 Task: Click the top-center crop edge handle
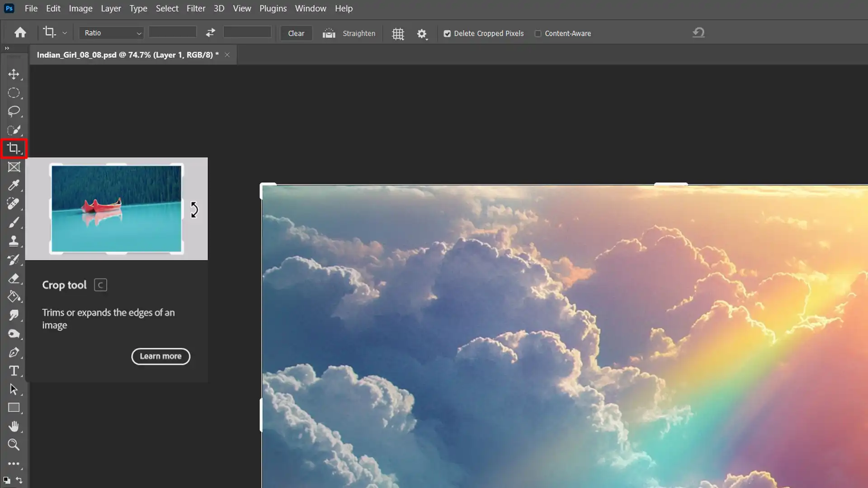tap(671, 184)
